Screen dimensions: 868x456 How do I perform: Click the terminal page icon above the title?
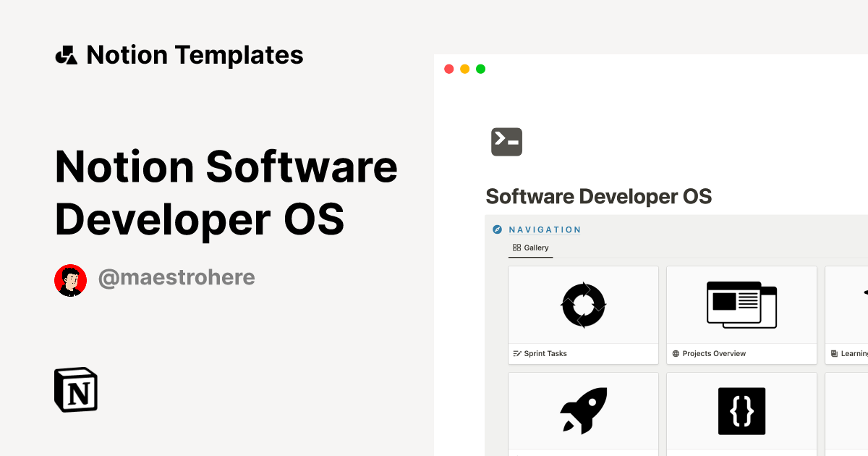(506, 141)
